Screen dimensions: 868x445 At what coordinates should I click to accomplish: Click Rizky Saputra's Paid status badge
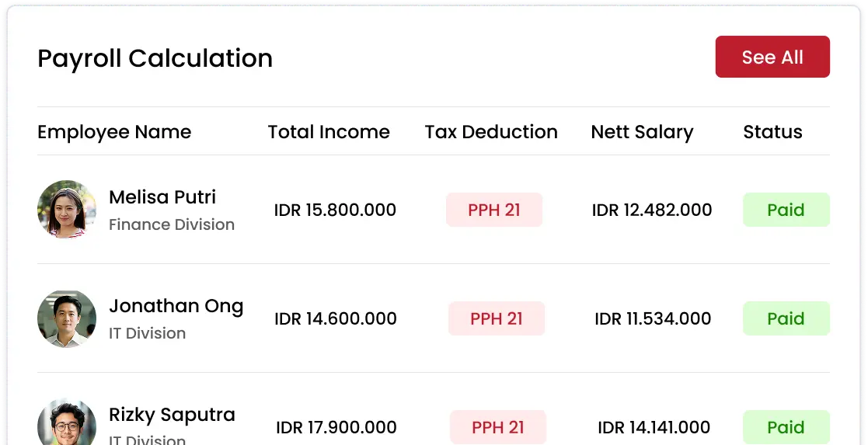click(x=786, y=427)
